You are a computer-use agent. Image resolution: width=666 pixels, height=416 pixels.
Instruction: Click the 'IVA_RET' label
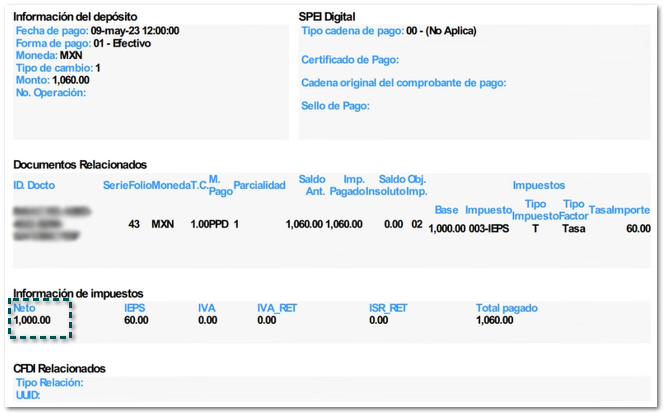277,308
